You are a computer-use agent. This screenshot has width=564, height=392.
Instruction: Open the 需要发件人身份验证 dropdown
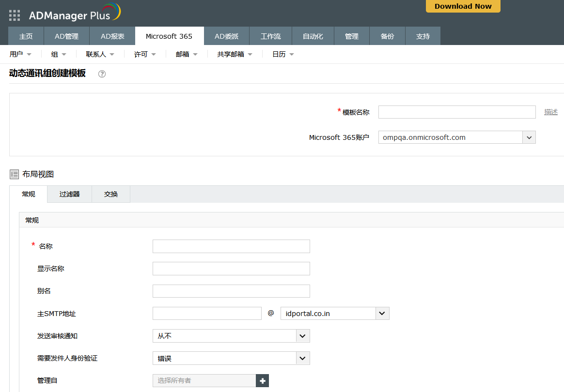pyautogui.click(x=303, y=359)
